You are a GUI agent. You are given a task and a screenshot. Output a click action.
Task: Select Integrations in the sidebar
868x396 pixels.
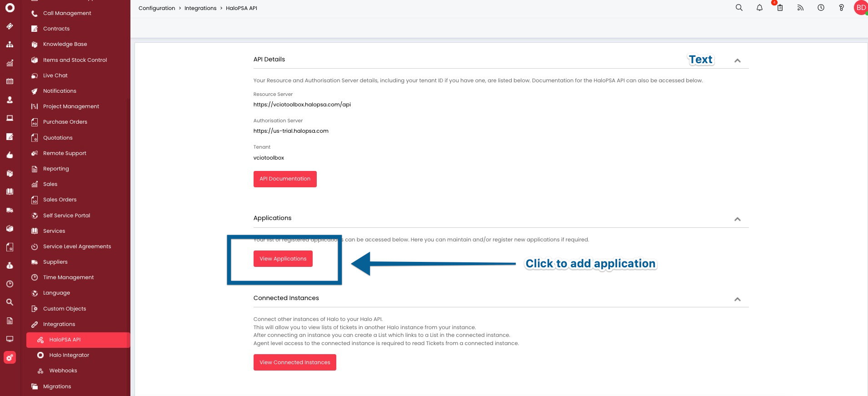59,324
